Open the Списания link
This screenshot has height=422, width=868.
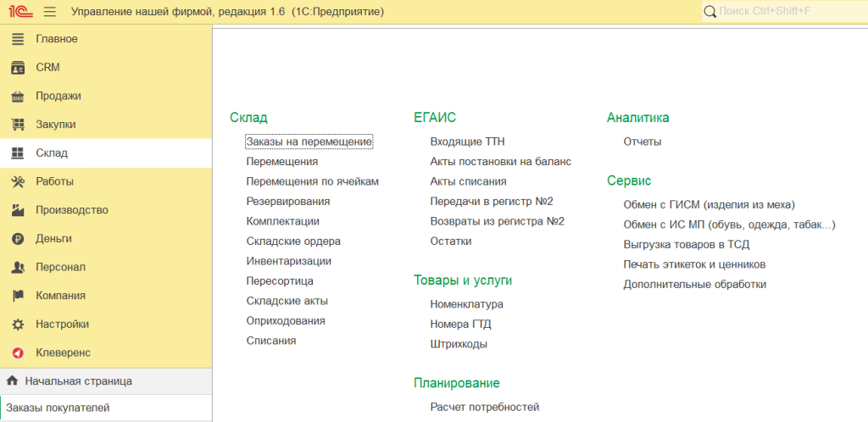click(x=271, y=341)
